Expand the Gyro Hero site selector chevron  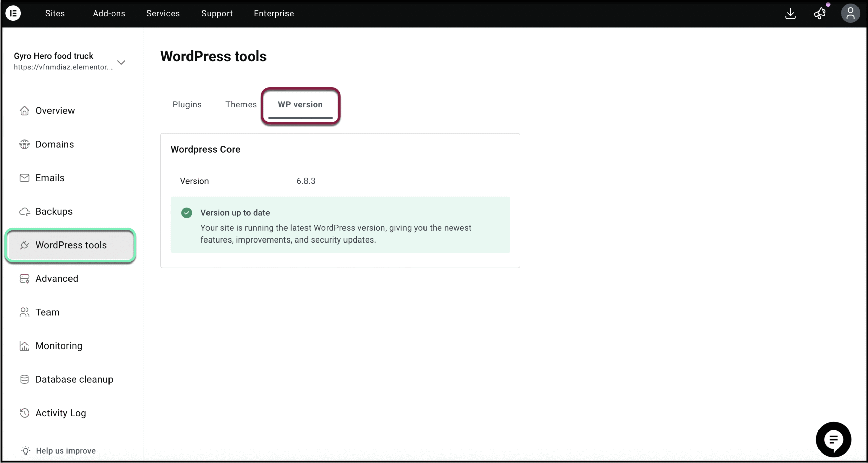click(x=121, y=62)
